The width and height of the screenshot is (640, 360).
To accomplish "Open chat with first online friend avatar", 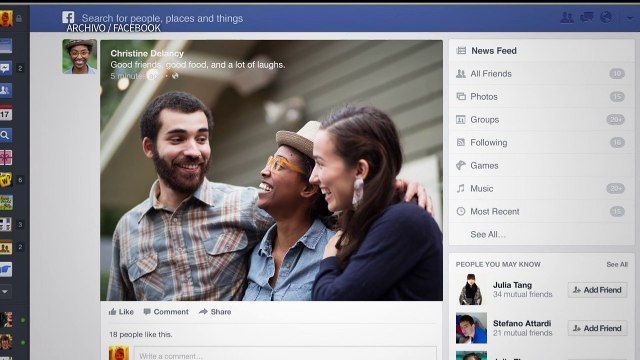I will (6, 320).
